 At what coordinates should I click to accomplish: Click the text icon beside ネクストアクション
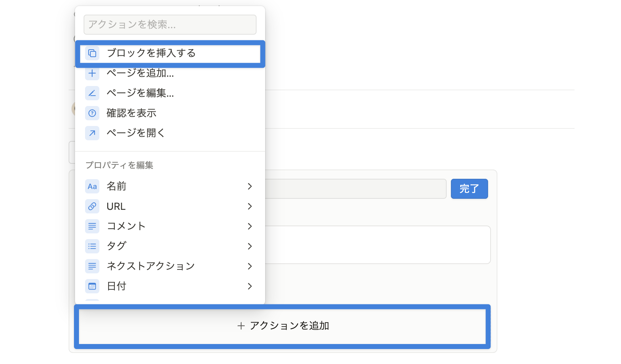(92, 266)
